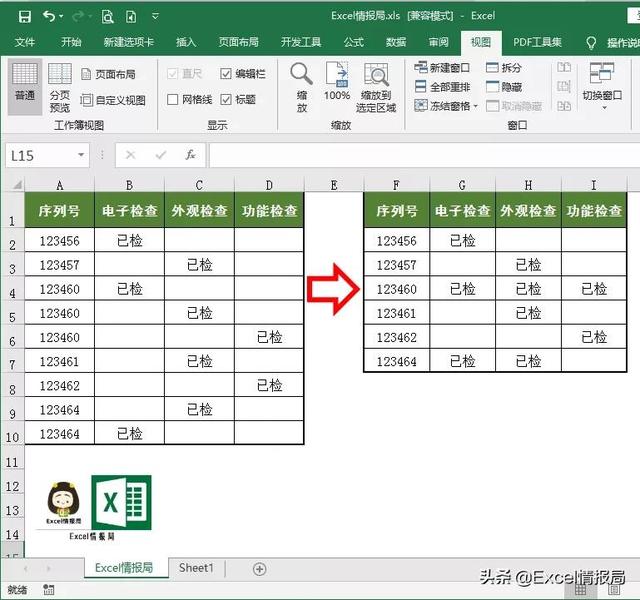Image resolution: width=640 pixels, height=600 pixels.
Task: Switch to the Sheet1 worksheet tab
Action: click(196, 568)
